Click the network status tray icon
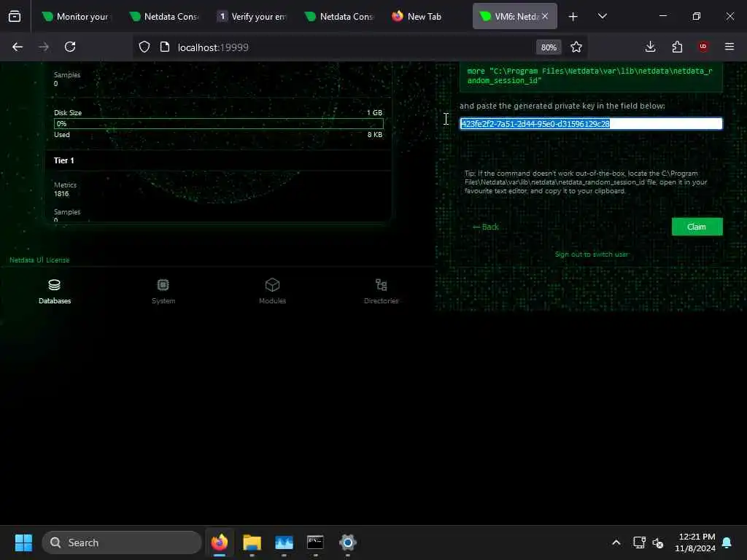 tap(639, 542)
